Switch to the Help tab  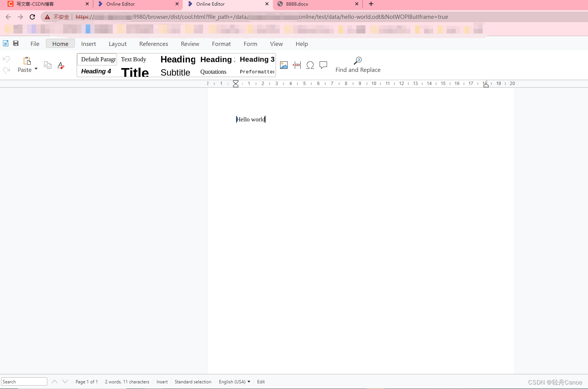click(302, 44)
